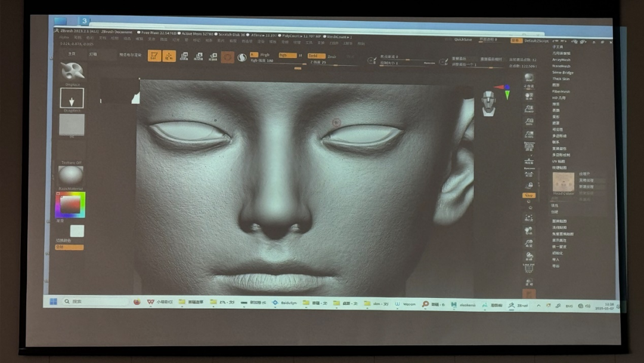644x363 pixels.
Task: Open the Alpha menu in menu bar
Action: 64,38
